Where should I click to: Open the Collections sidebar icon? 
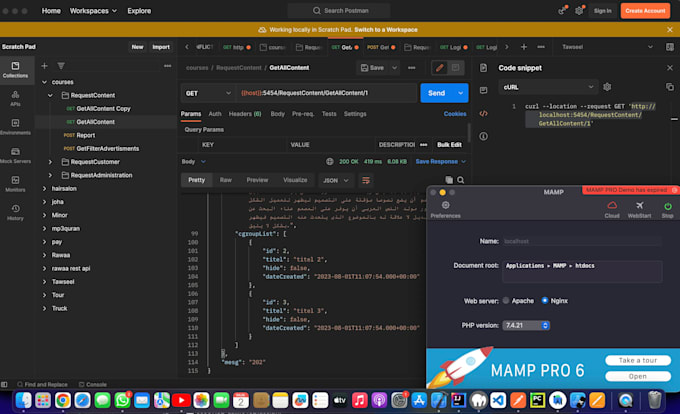point(15,69)
